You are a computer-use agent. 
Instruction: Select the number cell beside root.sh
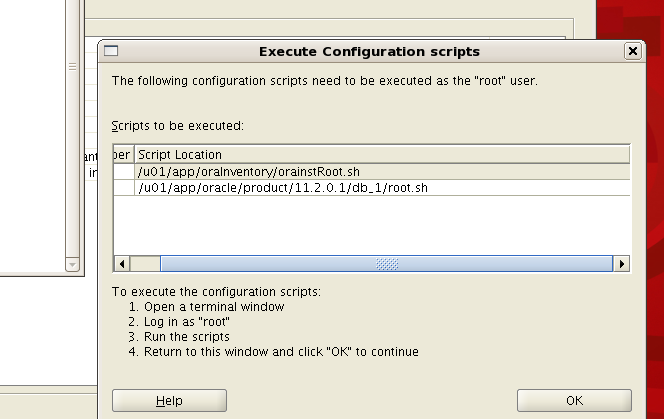(x=124, y=188)
